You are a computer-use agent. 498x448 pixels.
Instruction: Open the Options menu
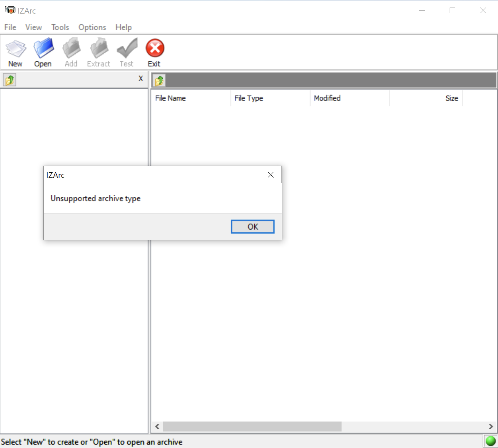click(x=92, y=27)
